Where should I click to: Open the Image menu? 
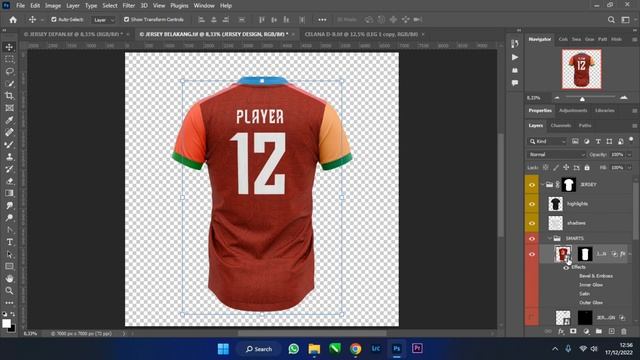tap(53, 6)
